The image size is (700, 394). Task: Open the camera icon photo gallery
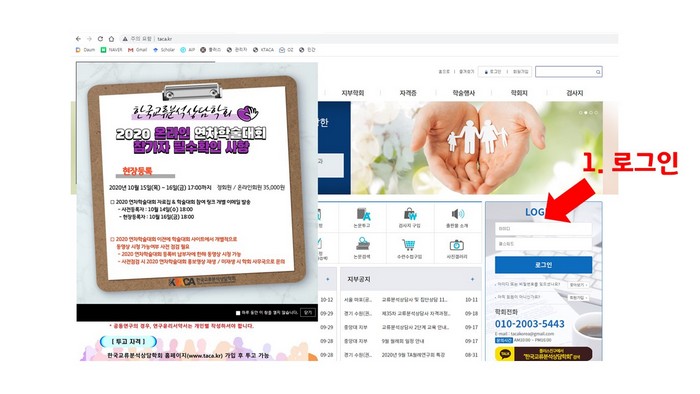point(457,245)
